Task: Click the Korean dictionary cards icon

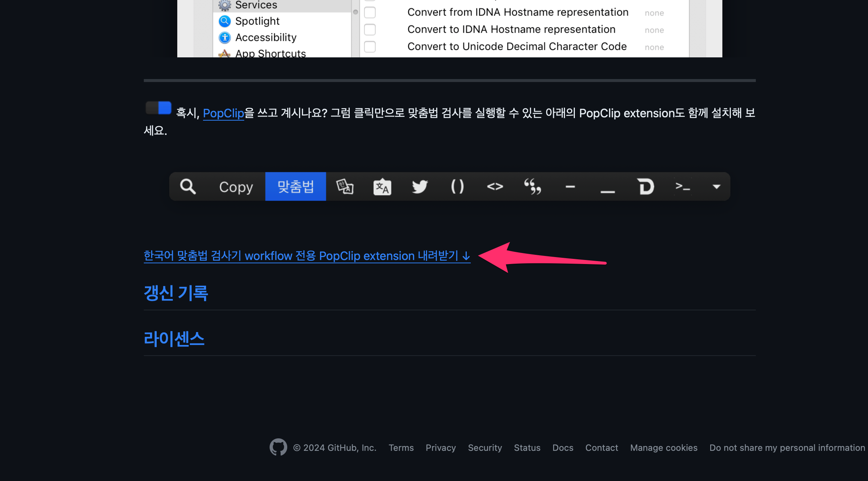Action: (345, 186)
